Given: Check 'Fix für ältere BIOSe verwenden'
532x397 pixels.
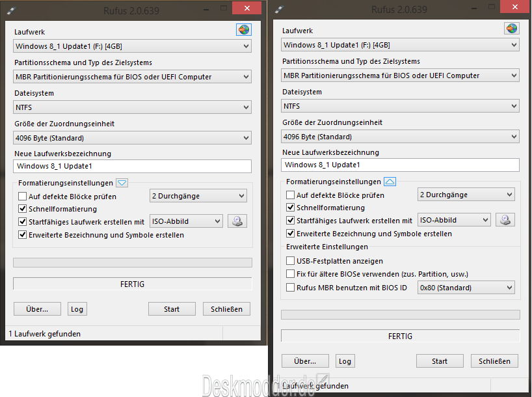Looking at the screenshot, I should pyautogui.click(x=291, y=274).
